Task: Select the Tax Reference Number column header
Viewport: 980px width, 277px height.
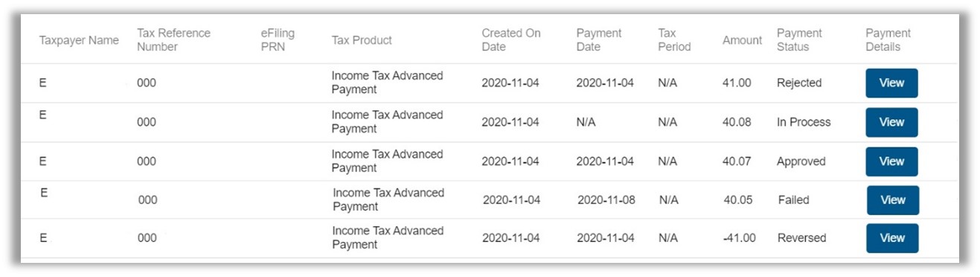Action: [173, 40]
